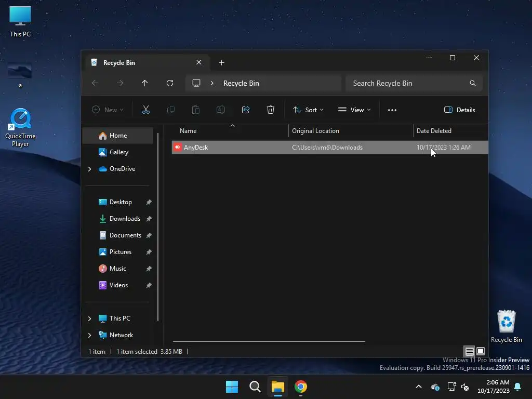Open Home in navigation pane
The width and height of the screenshot is (532, 399).
[118, 136]
